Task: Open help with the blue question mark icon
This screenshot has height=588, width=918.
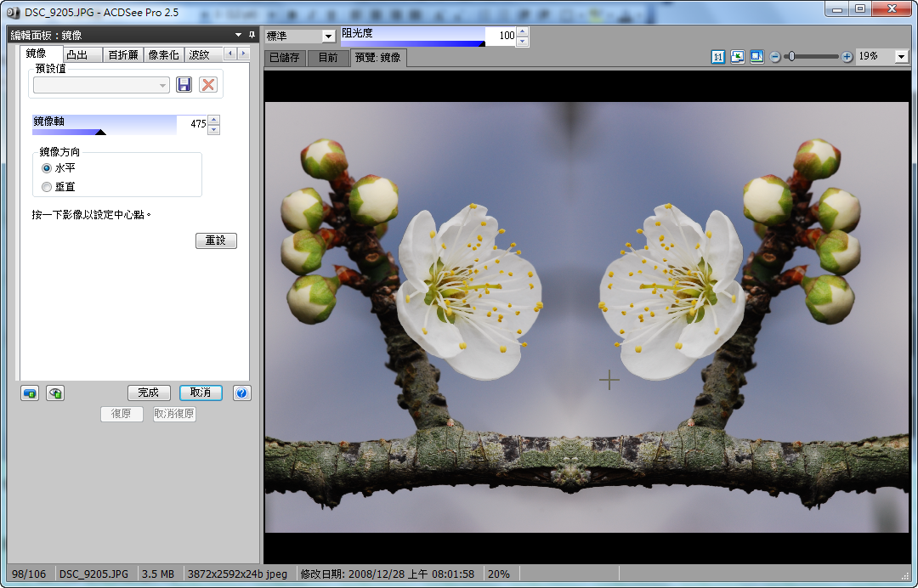Action: click(241, 393)
